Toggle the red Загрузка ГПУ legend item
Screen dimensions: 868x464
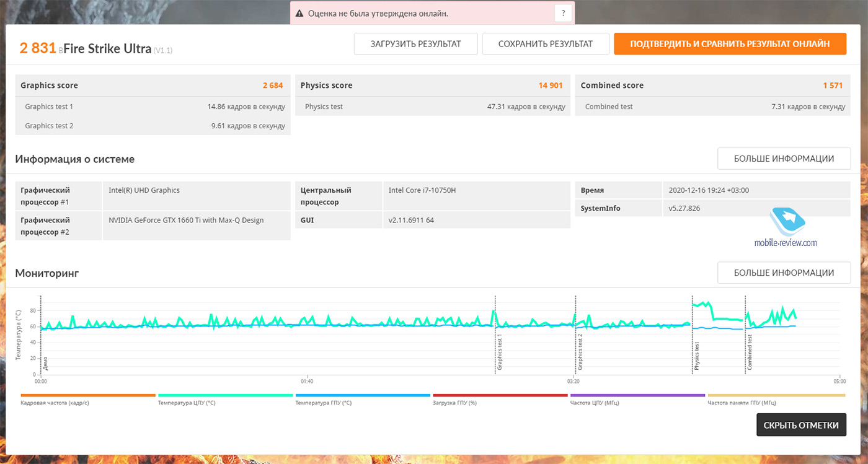[501, 399]
